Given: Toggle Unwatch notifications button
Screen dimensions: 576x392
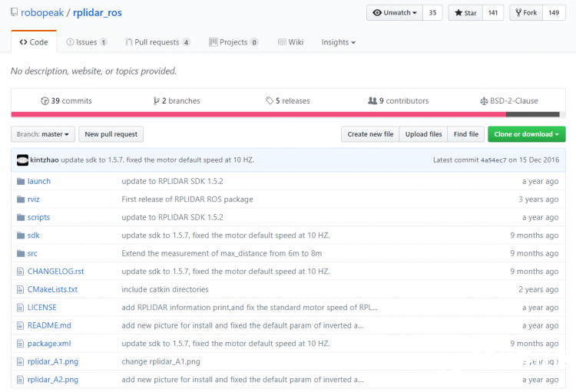Looking at the screenshot, I should pos(395,13).
